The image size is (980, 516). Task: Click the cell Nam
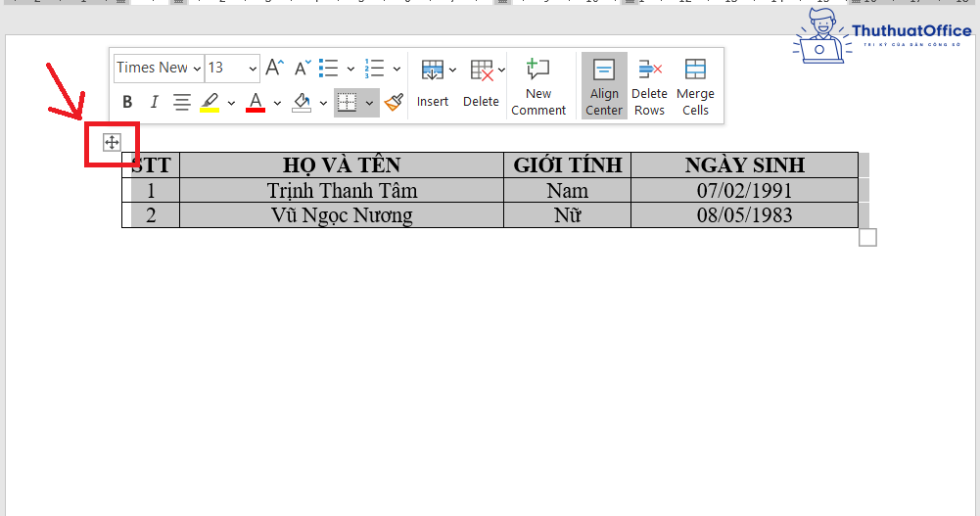click(x=568, y=191)
